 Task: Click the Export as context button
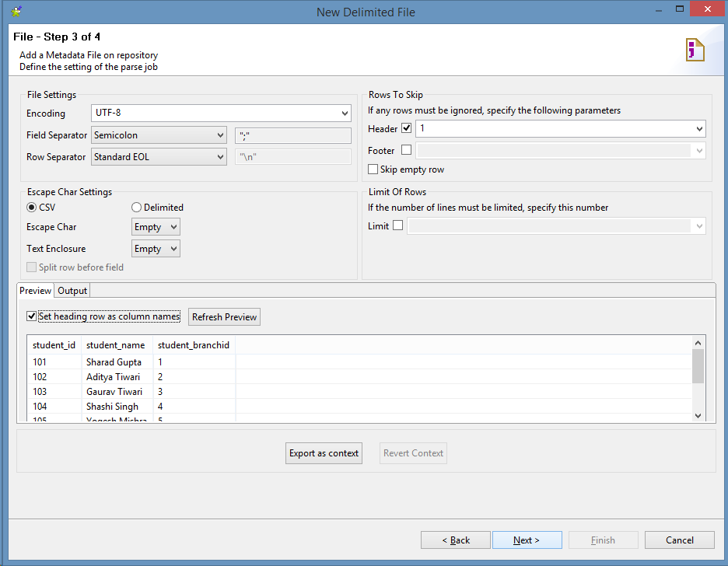click(x=324, y=452)
